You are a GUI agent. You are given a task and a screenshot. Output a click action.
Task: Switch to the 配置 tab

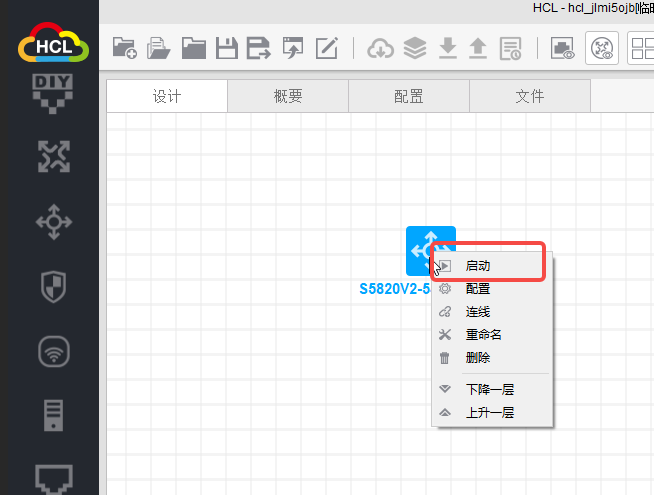click(x=408, y=96)
